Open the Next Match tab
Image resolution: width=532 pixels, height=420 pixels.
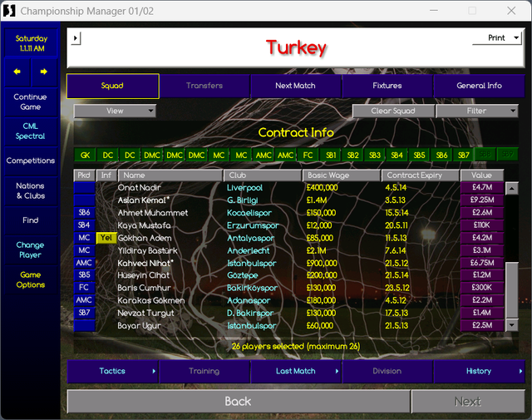tap(296, 86)
